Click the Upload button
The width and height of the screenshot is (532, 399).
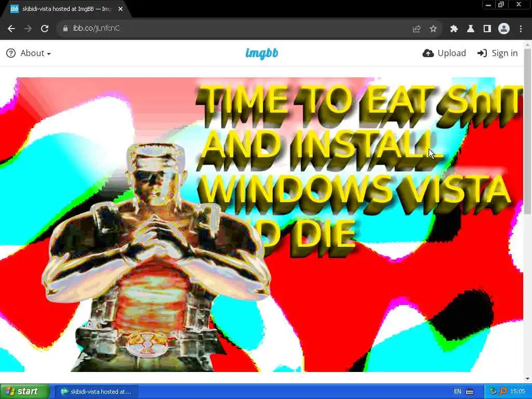pos(445,54)
